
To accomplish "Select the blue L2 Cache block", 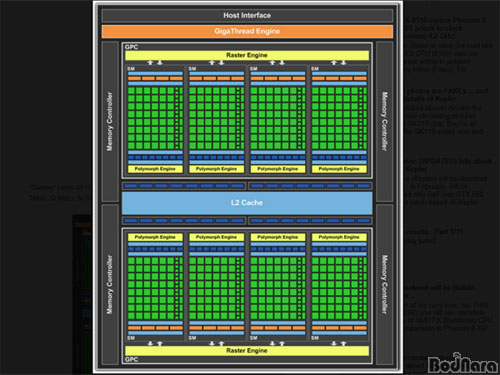I will pyautogui.click(x=247, y=203).
